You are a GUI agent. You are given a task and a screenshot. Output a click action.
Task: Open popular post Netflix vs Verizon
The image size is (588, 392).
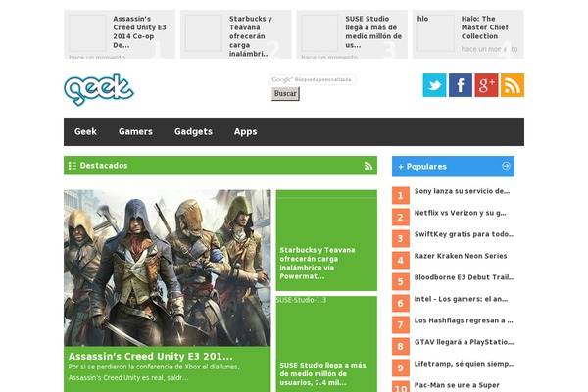(x=461, y=213)
